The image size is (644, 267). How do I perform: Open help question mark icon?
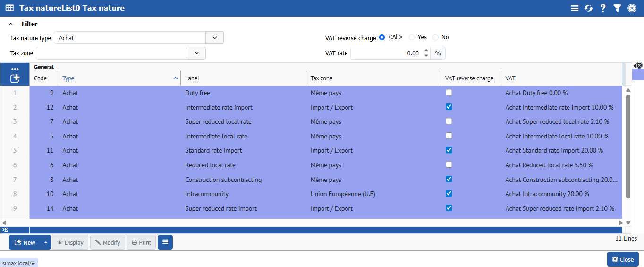pos(603,8)
